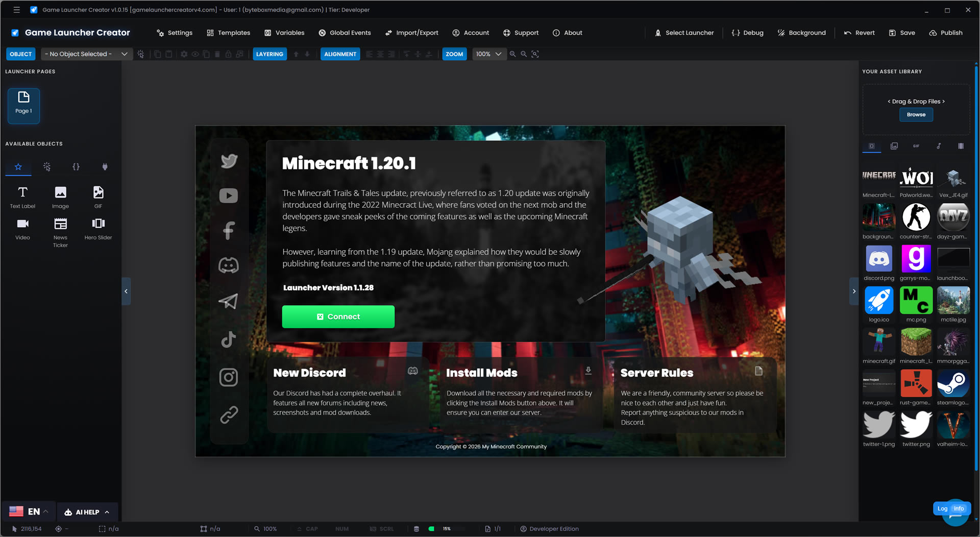Image resolution: width=980 pixels, height=537 pixels.
Task: Filter asset library to audio files
Action: (939, 146)
